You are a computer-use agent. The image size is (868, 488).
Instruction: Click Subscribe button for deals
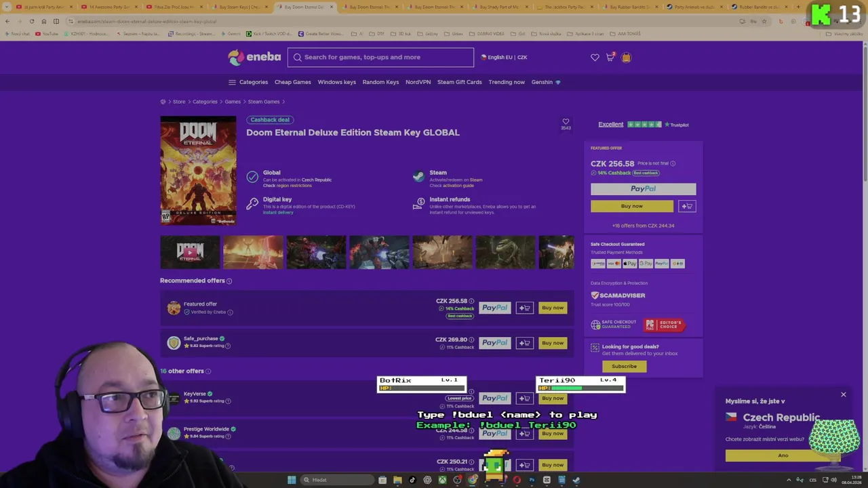tap(624, 366)
